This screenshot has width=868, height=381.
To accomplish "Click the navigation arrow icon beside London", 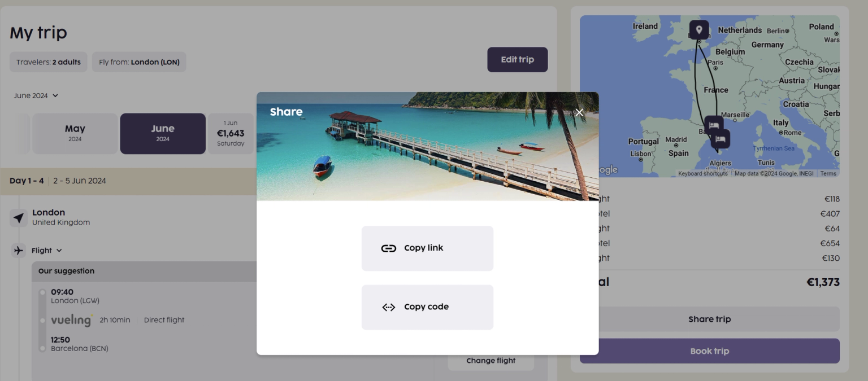I will pyautogui.click(x=19, y=218).
